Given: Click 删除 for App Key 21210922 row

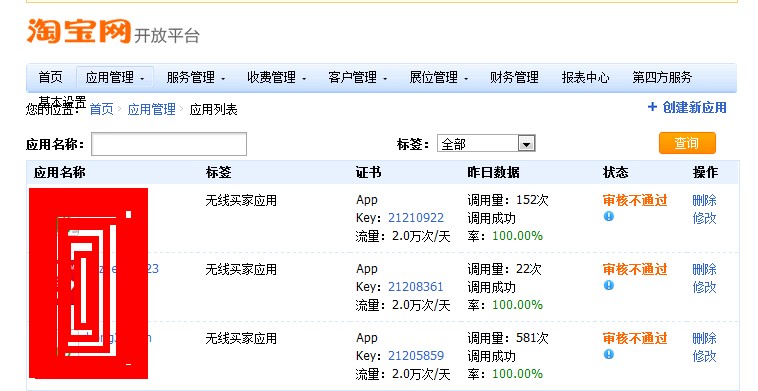Looking at the screenshot, I should coord(704,200).
